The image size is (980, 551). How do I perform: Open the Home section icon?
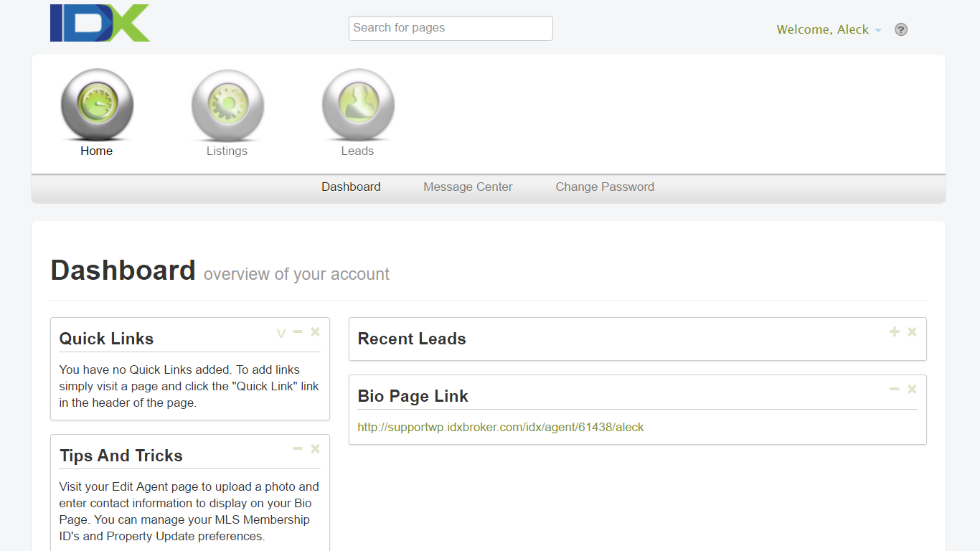tap(97, 105)
